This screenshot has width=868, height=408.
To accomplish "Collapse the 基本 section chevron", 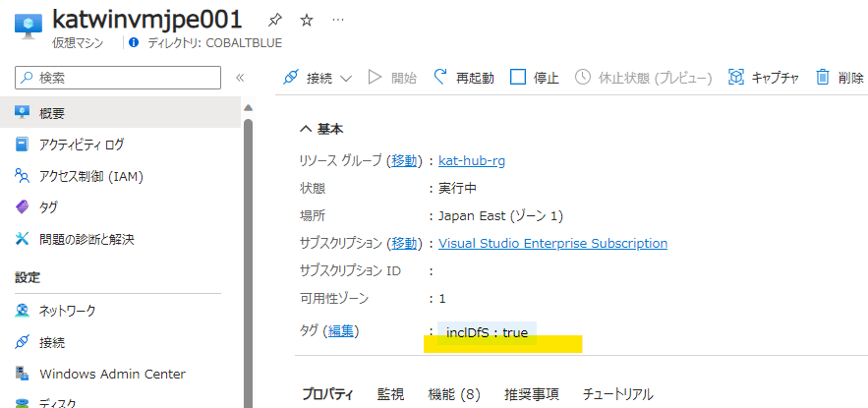I will [306, 130].
